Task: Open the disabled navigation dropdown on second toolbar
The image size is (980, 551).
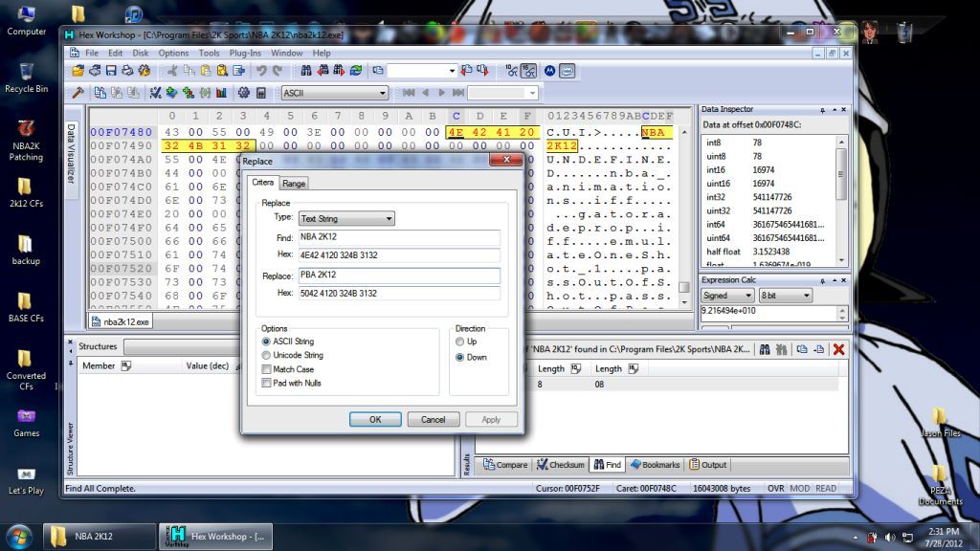Action: point(532,93)
